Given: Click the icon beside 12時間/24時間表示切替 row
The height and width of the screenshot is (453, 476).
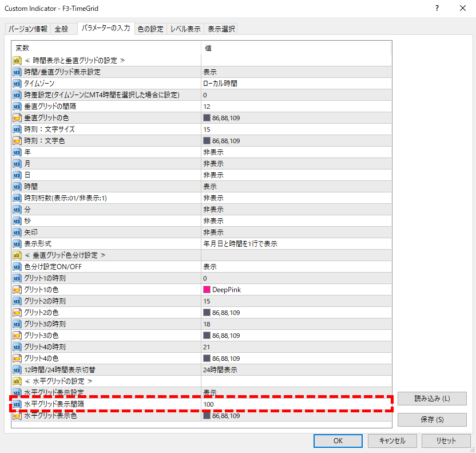Looking at the screenshot, I should coord(17,370).
